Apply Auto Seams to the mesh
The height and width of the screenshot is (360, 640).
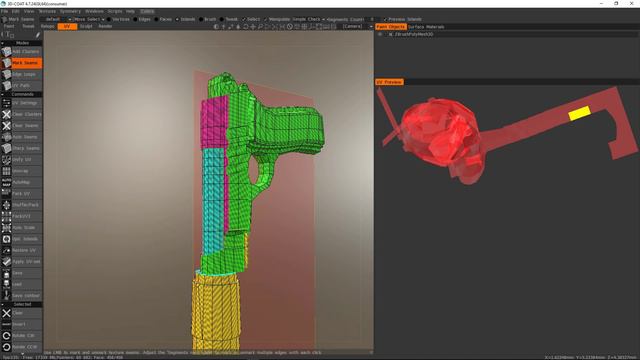[22, 137]
